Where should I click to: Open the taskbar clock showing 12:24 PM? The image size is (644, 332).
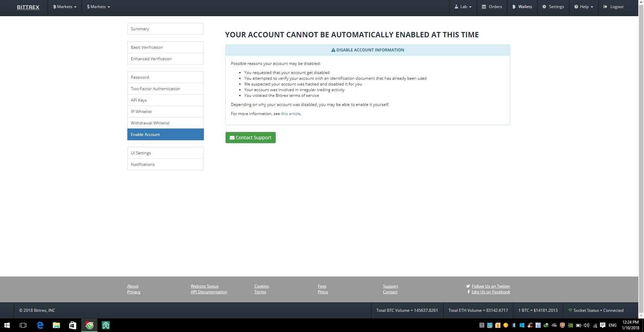(x=630, y=325)
